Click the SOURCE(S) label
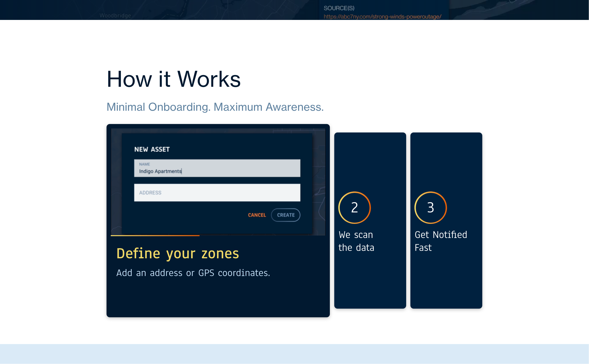Image resolution: width=589 pixels, height=364 pixels. [339, 8]
